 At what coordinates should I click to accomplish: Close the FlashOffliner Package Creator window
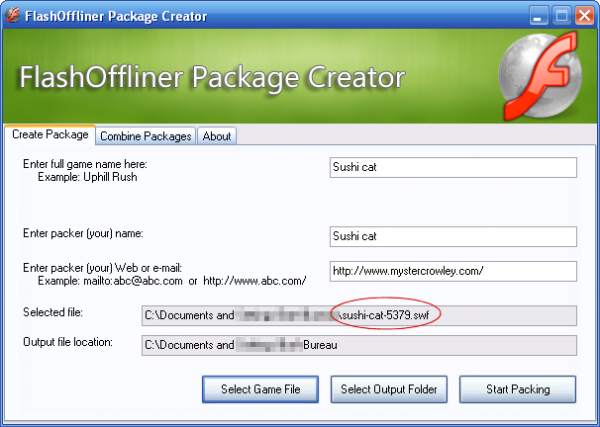[x=585, y=16]
